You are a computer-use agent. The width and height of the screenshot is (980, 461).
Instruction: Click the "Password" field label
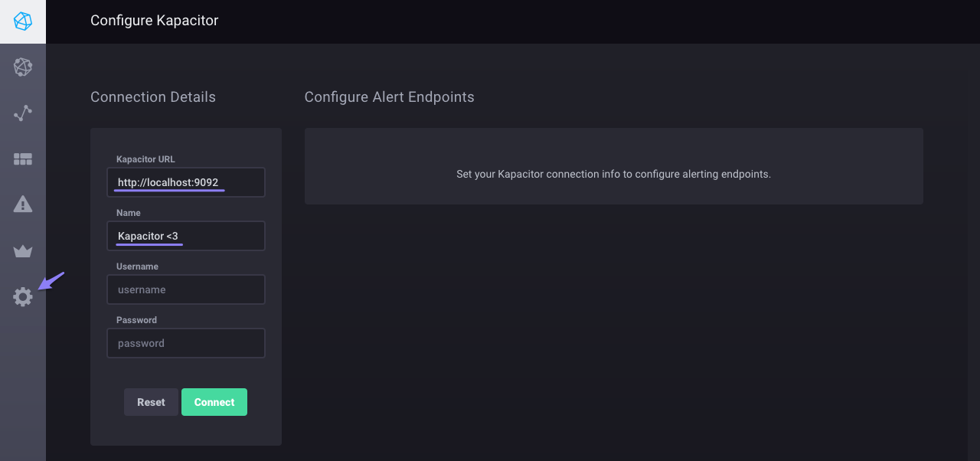(136, 320)
